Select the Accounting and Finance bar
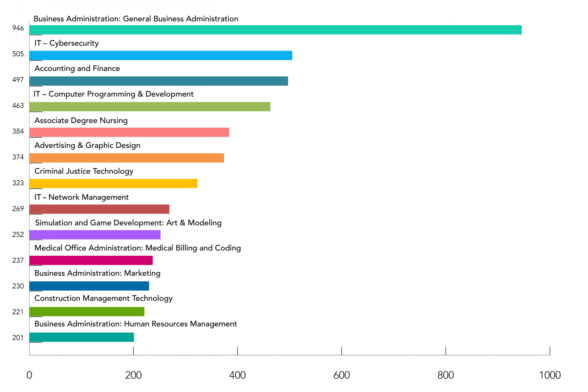This screenshot has width=588, height=392. [x=159, y=81]
